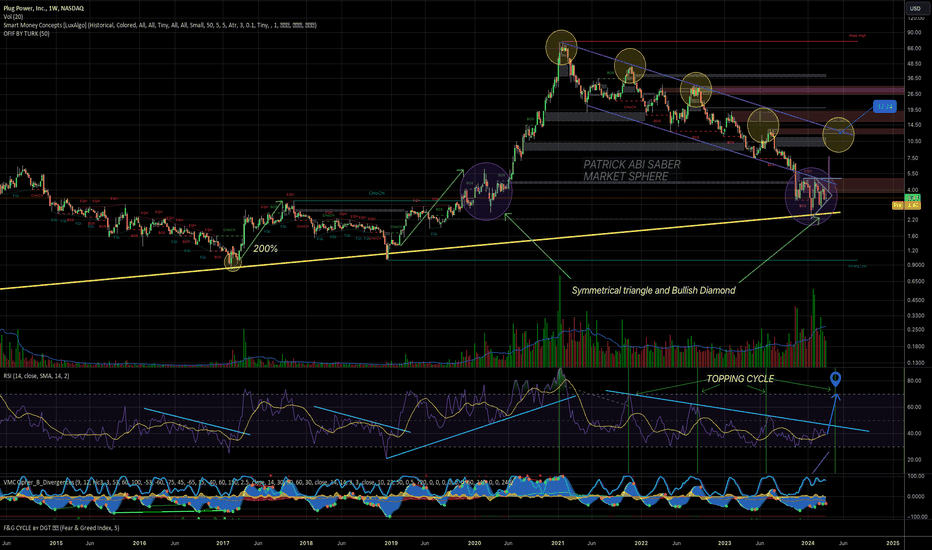Click 2024 on the time axis

(x=808, y=543)
